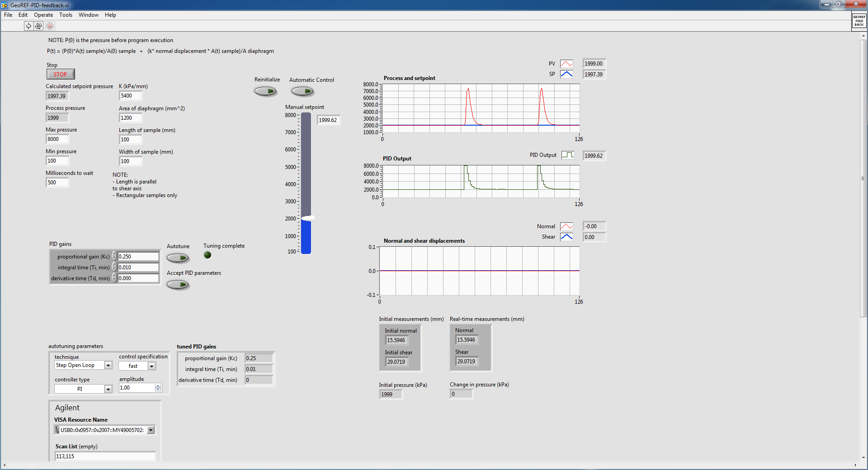
Task: Click the GEOREF FEEDBACK VI icon
Action: coord(859,21)
